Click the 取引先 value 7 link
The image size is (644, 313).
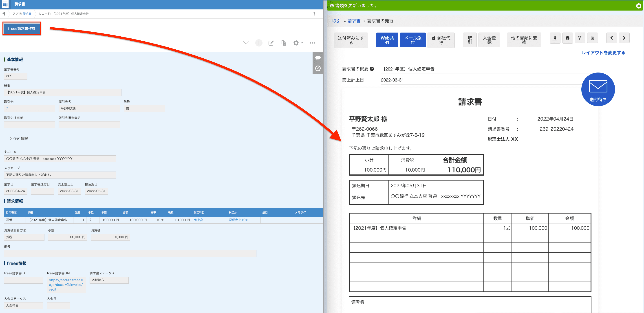click(7, 108)
